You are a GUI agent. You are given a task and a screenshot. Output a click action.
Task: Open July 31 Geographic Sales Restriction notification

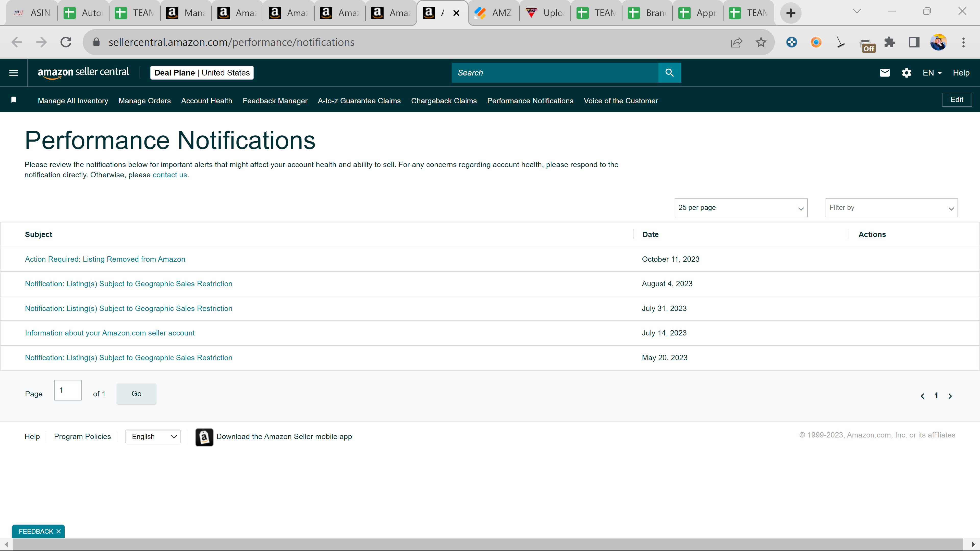[129, 308]
